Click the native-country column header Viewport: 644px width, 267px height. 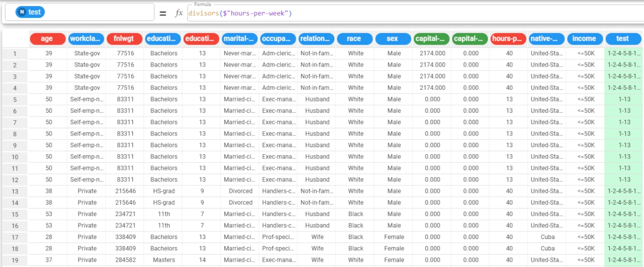(x=546, y=39)
